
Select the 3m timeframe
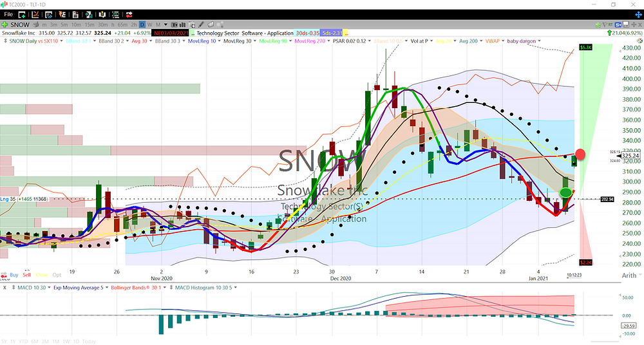[54, 24]
